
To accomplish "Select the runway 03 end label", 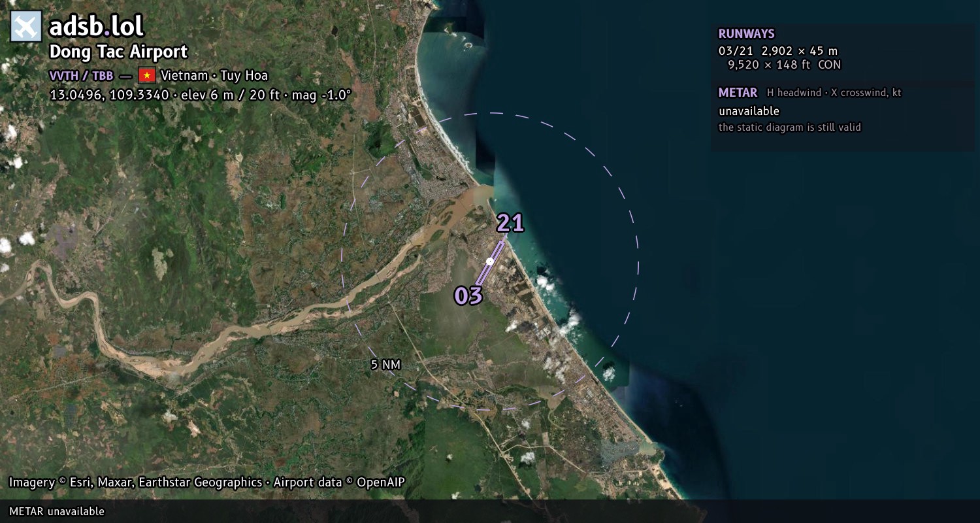I will (468, 295).
